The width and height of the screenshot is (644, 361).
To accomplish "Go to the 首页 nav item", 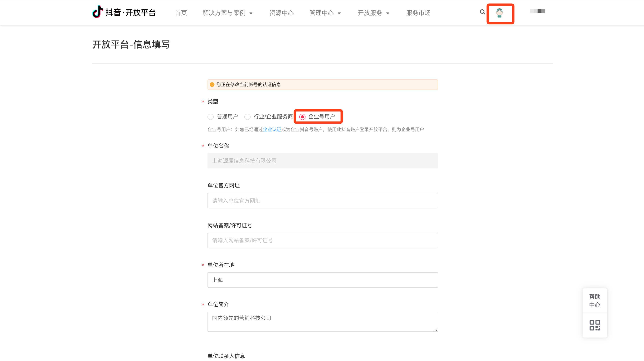I will point(181,13).
